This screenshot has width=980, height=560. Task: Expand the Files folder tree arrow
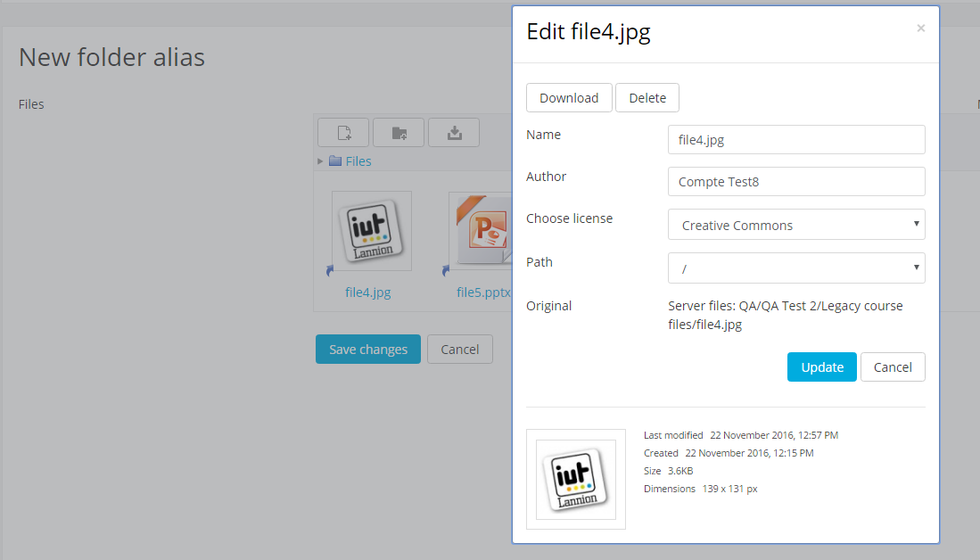(320, 161)
